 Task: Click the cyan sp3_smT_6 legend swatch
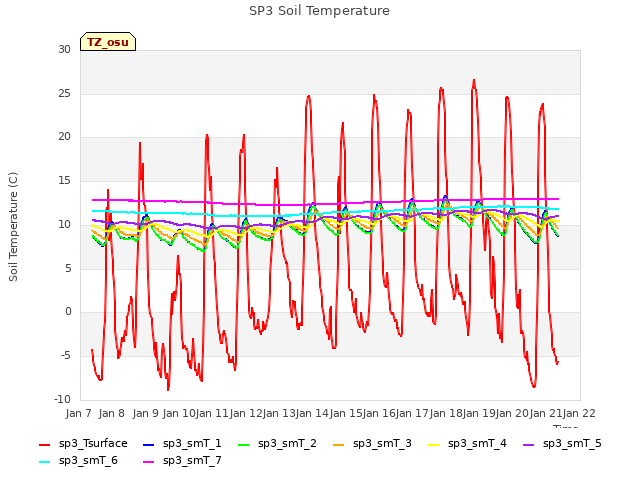(x=44, y=462)
